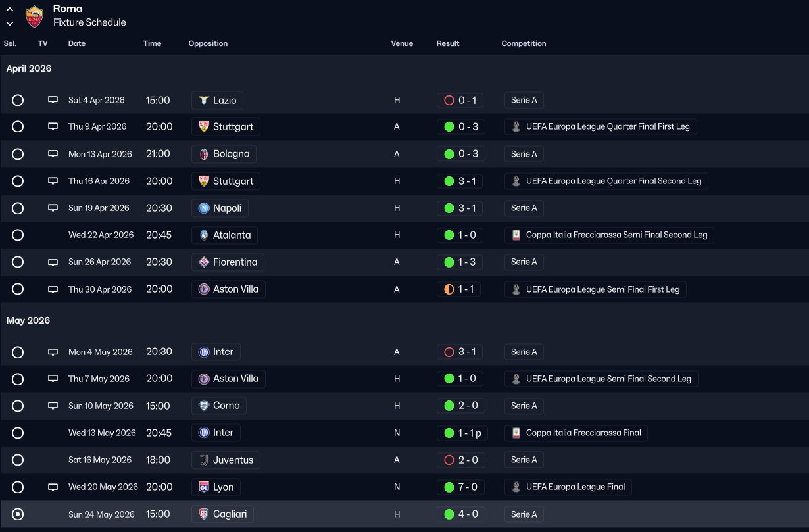Sort by the Venue column header
Viewport: 809px width, 532px height.
coord(402,43)
